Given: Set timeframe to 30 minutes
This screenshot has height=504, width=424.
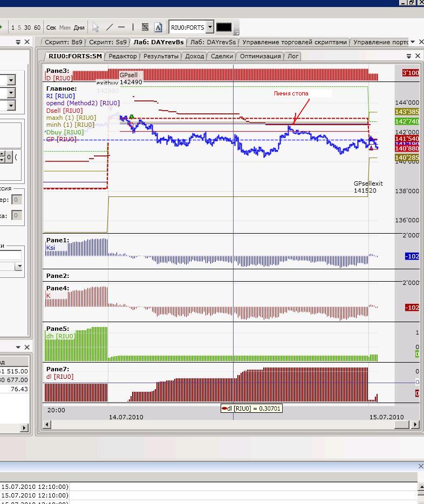Looking at the screenshot, I should (28, 28).
